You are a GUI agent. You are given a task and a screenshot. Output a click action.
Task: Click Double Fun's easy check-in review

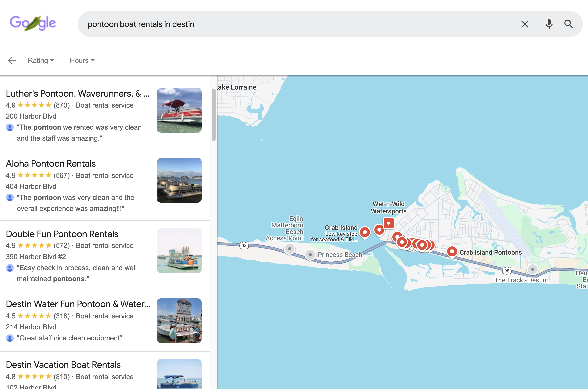coord(77,273)
